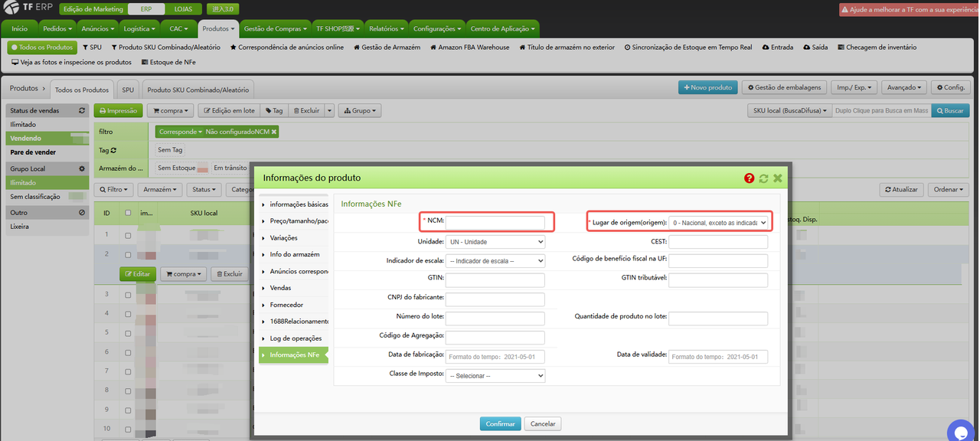Refresh the Informações do produto dialog

[763, 177]
